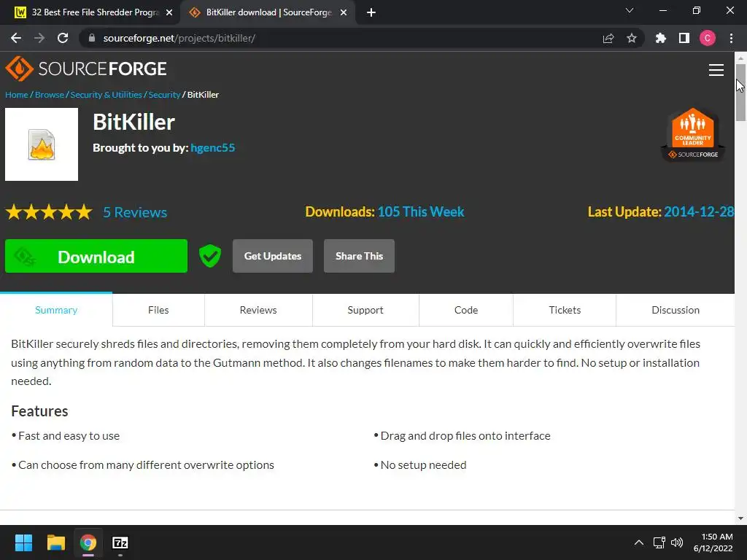Select the Summary tab

pos(56,310)
